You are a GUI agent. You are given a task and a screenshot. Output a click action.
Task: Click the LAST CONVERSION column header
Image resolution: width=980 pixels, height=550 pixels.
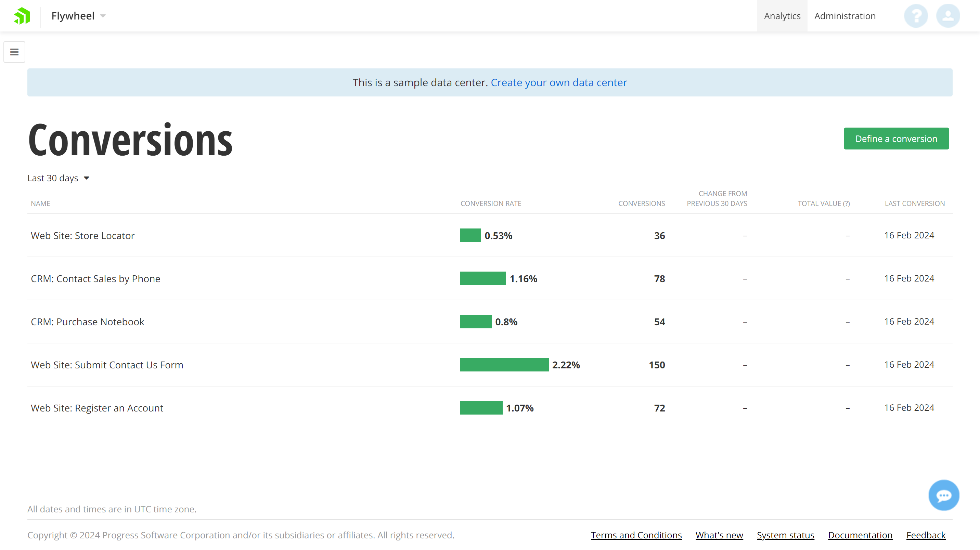(x=915, y=204)
